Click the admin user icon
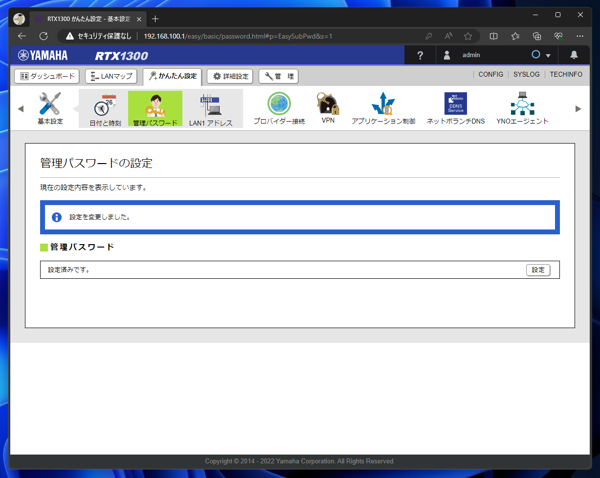This screenshot has height=478, width=600. point(447,55)
